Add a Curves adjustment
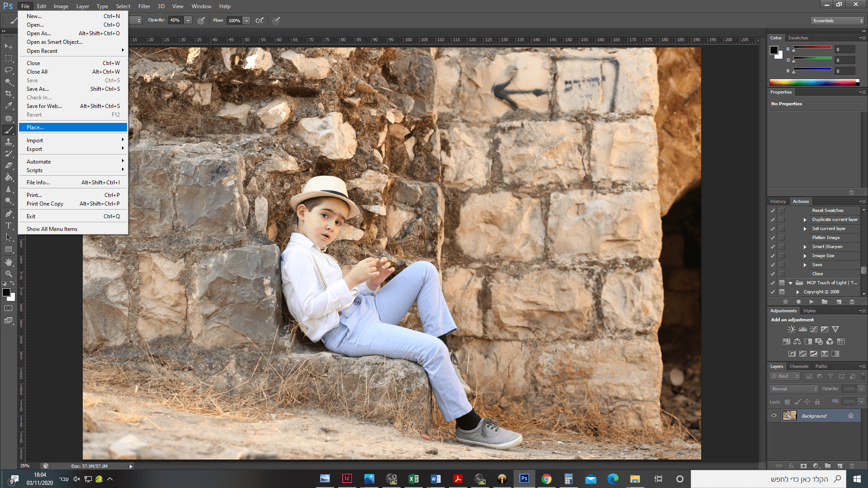 click(814, 329)
